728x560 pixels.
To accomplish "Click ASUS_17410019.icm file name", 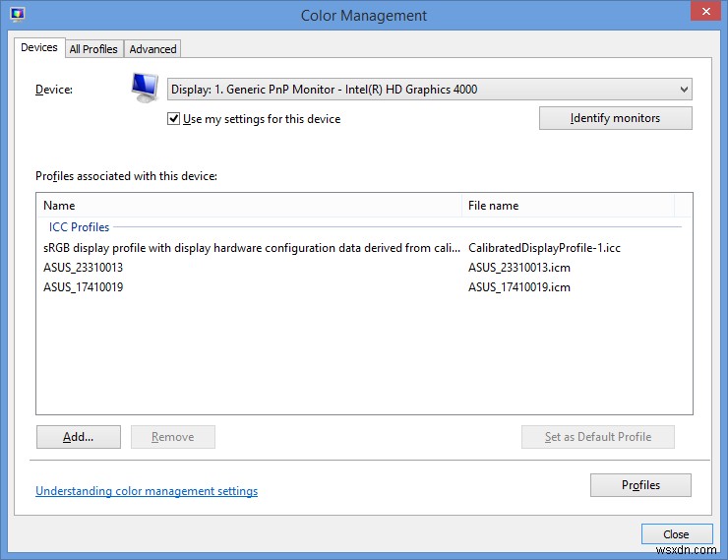I will (519, 287).
